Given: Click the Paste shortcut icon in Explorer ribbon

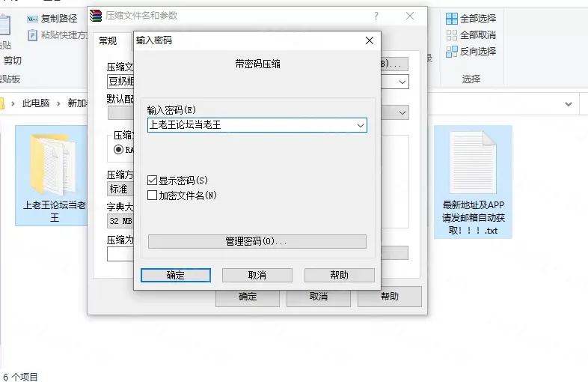Looking at the screenshot, I should click(x=32, y=35).
